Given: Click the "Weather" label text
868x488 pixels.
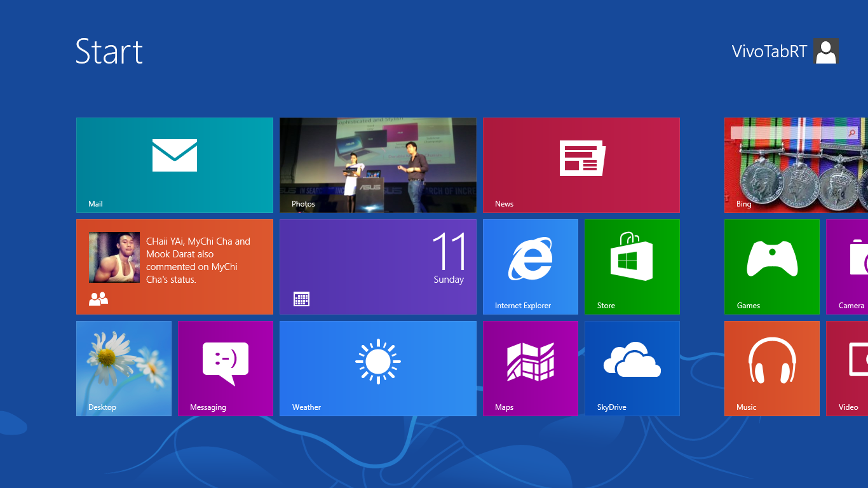Looking at the screenshot, I should pos(306,407).
